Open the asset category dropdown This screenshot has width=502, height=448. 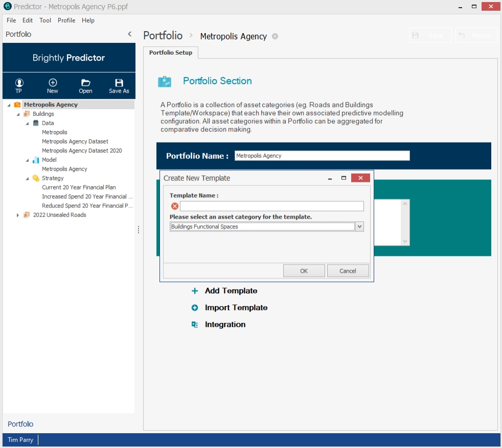click(359, 227)
